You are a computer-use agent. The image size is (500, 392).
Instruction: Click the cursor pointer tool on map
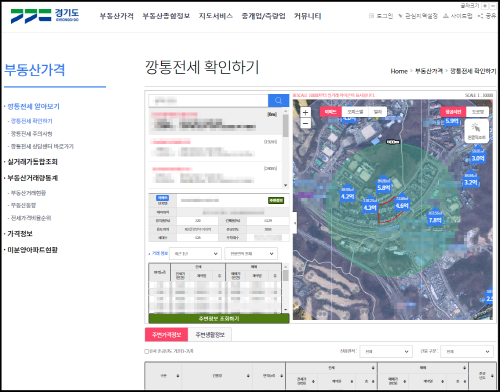pyautogui.click(x=476, y=131)
